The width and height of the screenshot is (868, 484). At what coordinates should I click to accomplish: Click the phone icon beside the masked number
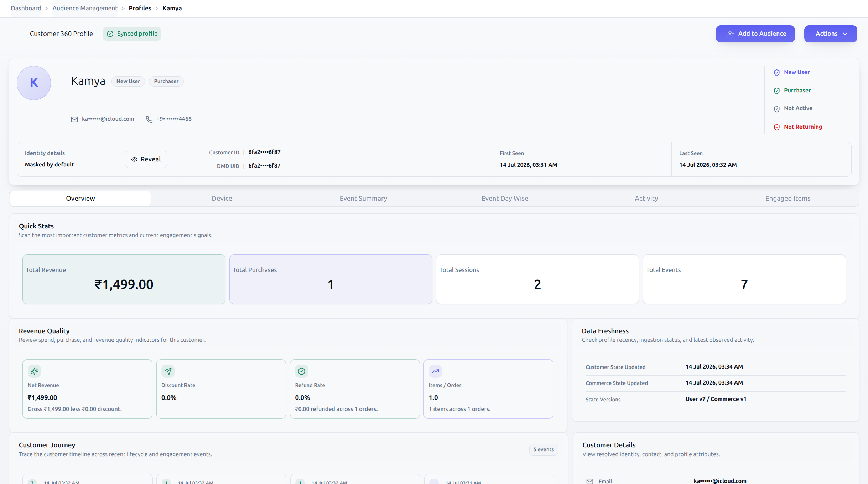[149, 119]
